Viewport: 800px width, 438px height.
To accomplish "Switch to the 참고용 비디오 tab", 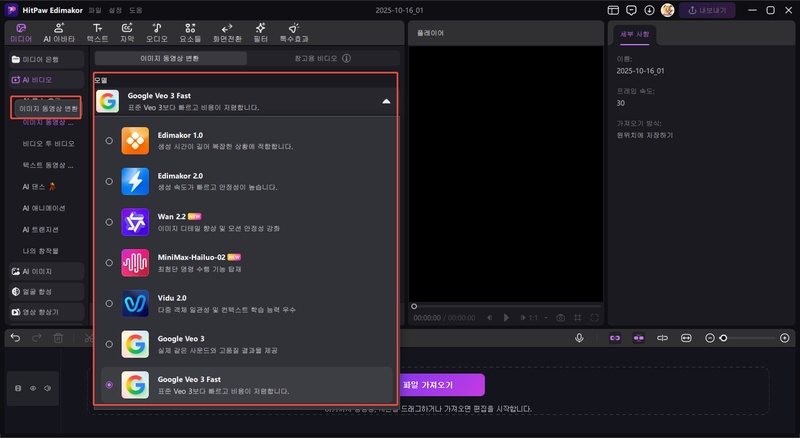I will coord(323,58).
